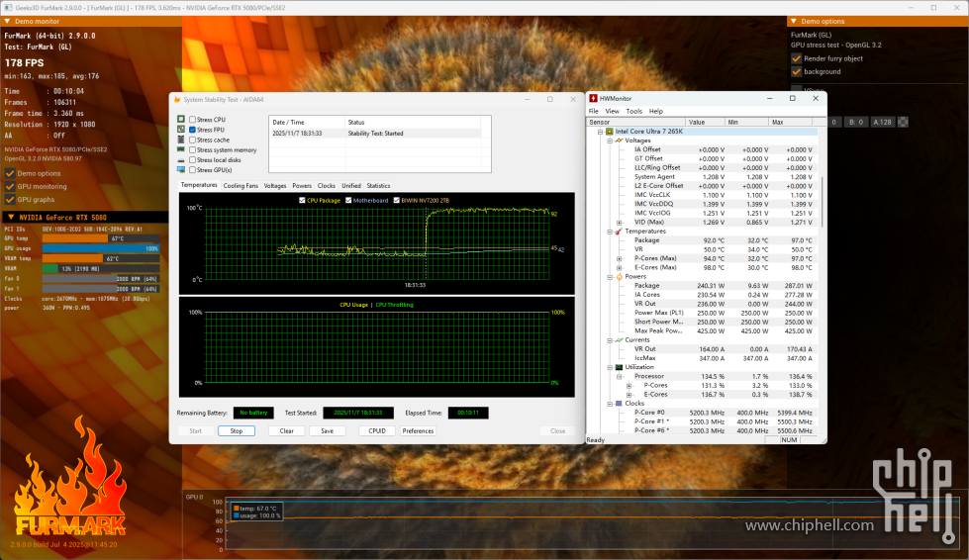Click the Powers flame icon in HWMonitor
This screenshot has height=560, width=969.
618,277
